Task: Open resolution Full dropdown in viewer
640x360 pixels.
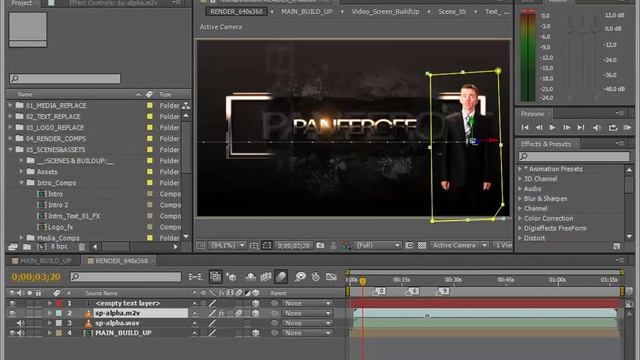Action: 378,245
